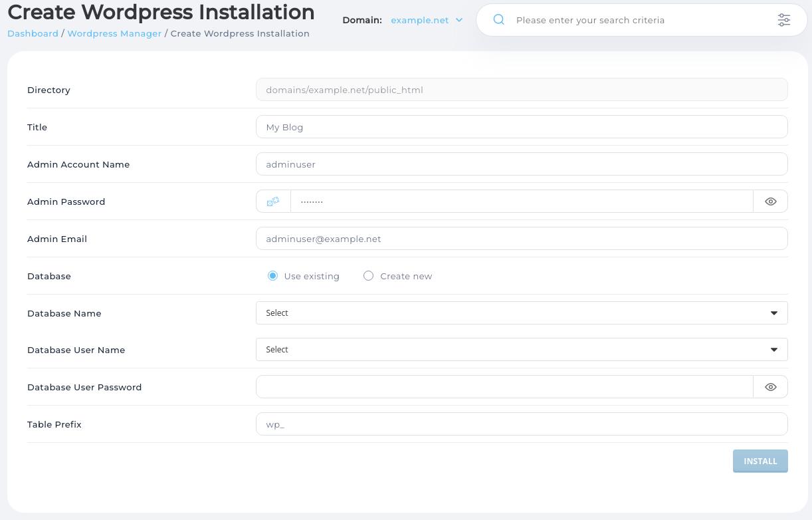Click the search magnifier icon
The width and height of the screenshot is (812, 520).
click(498, 20)
